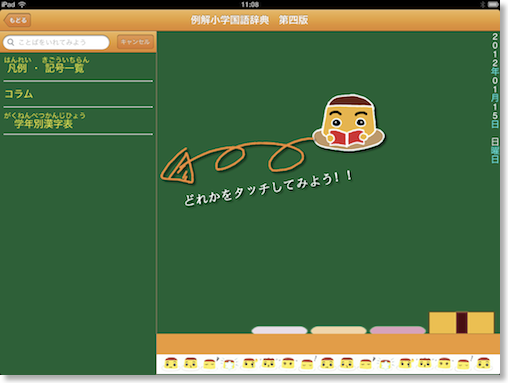
Task: Tap the 日曜日 weekday label
Action: [x=495, y=150]
